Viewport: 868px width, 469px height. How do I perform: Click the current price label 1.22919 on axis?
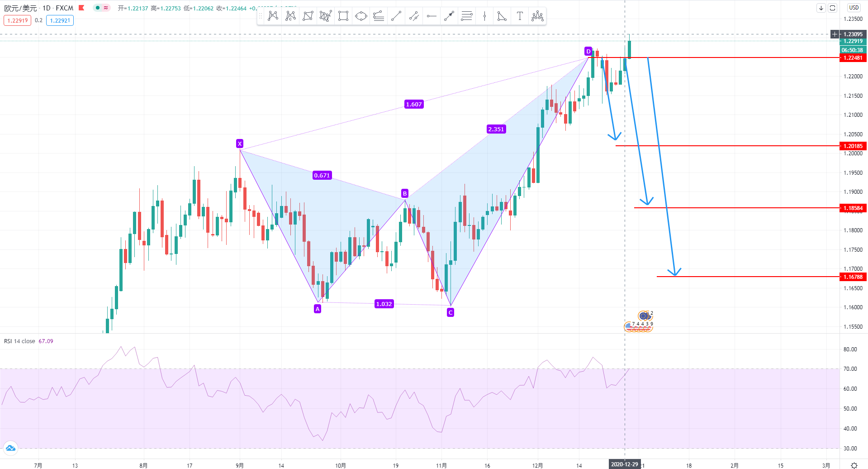coord(853,41)
